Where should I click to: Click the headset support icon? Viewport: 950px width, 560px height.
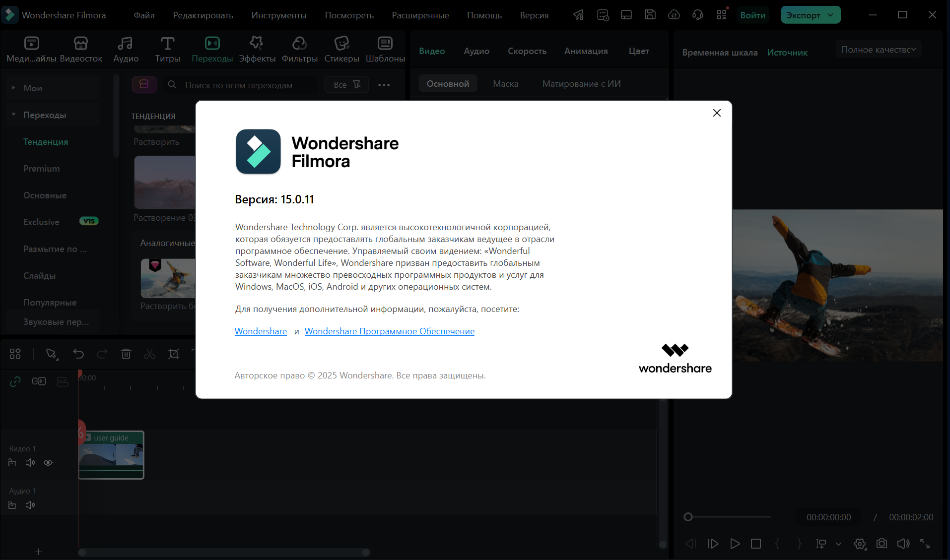click(698, 15)
